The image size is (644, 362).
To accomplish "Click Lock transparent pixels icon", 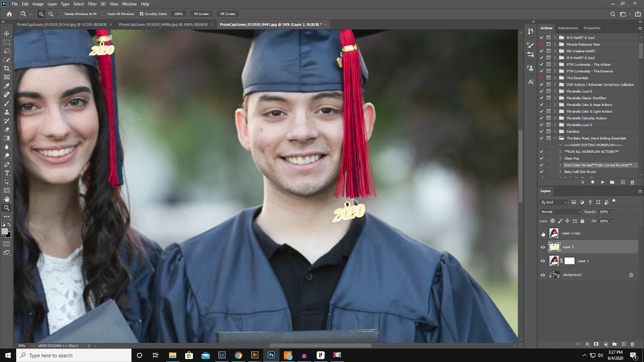I will point(552,221).
